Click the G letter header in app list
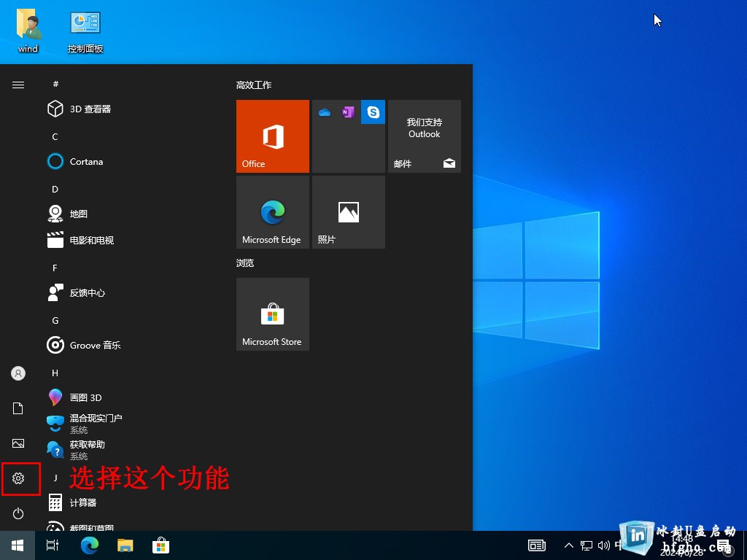 click(55, 321)
